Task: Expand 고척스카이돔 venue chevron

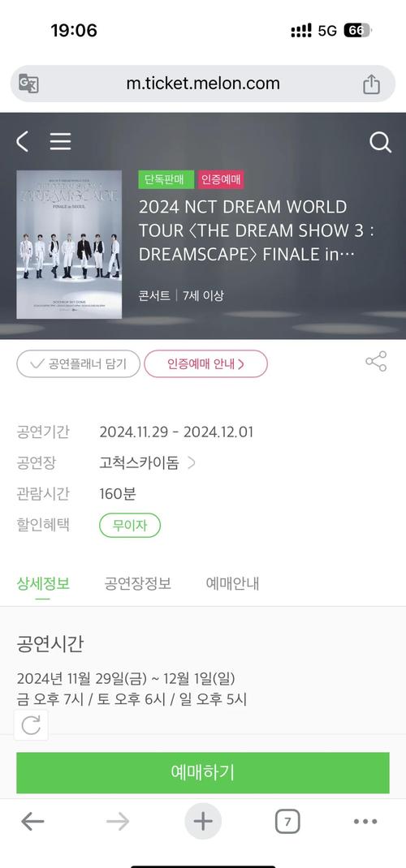Action: coord(192,462)
